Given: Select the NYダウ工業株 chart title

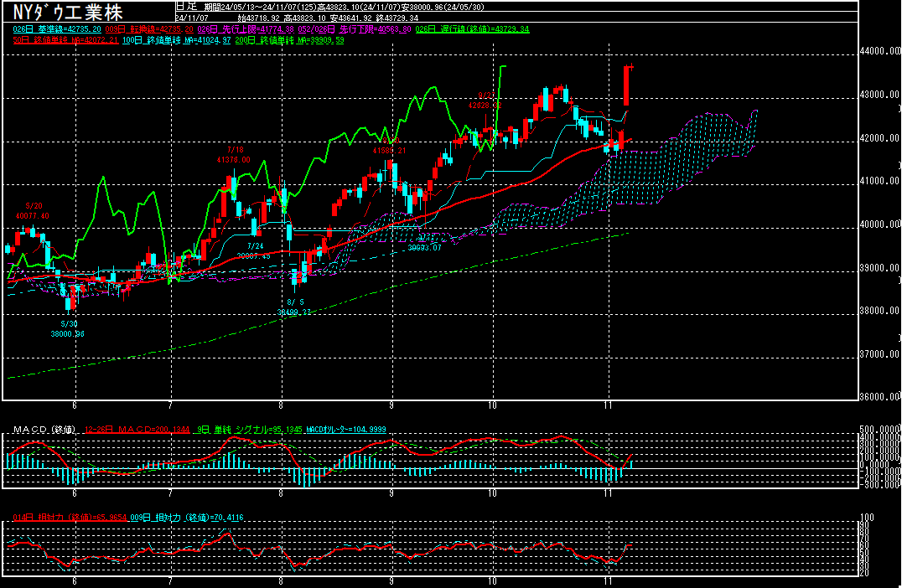Looking at the screenshot, I should (68, 12).
